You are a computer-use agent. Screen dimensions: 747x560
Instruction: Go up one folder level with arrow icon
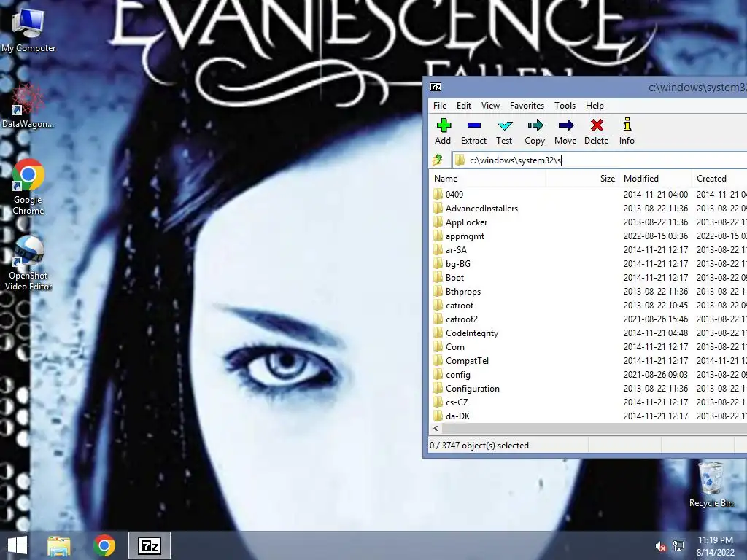438,160
